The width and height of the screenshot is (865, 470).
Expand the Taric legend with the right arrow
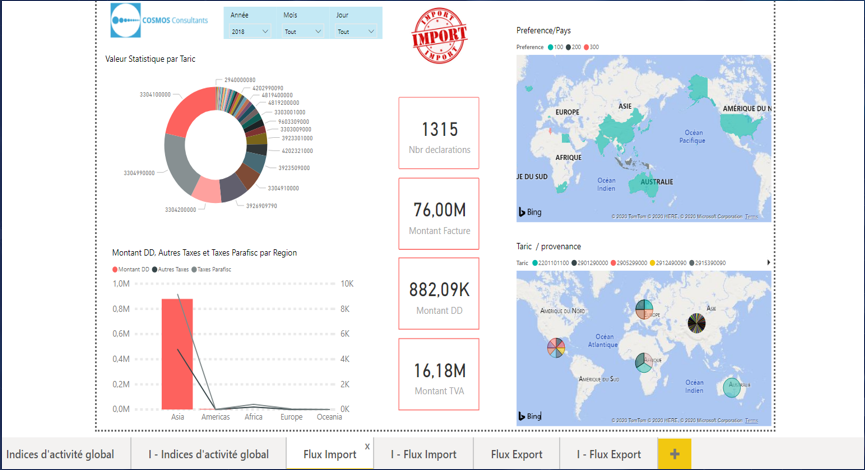768,263
